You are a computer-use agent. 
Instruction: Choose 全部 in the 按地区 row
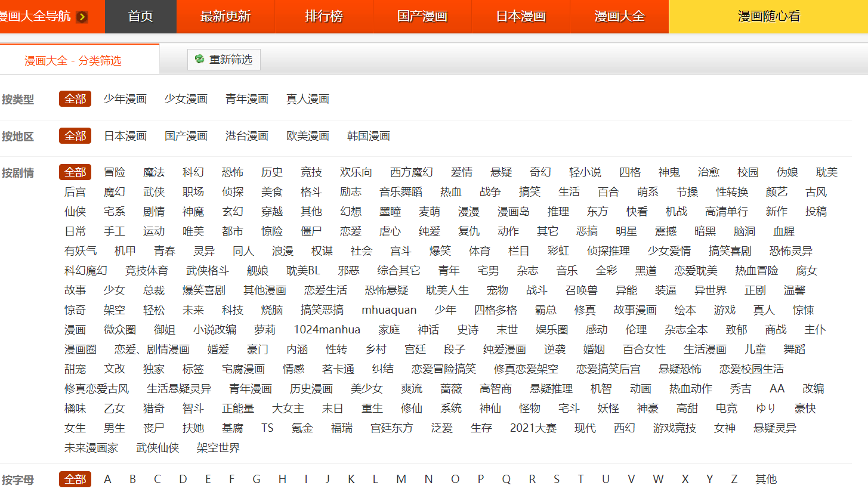pyautogui.click(x=75, y=136)
